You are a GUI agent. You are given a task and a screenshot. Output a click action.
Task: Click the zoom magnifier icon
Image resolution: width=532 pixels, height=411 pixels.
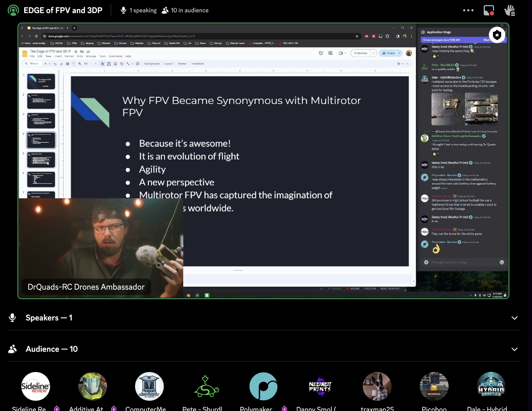click(80, 64)
